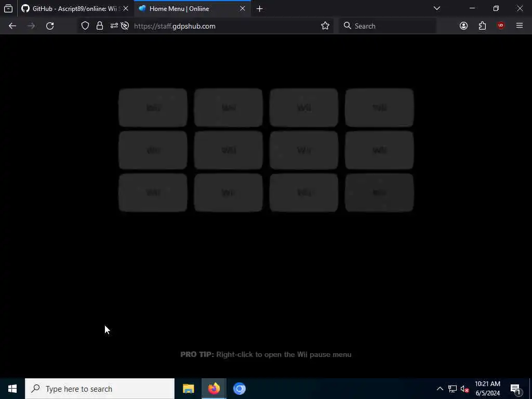
Task: Select the second Wii channel in bottom row
Action: pos(229,193)
